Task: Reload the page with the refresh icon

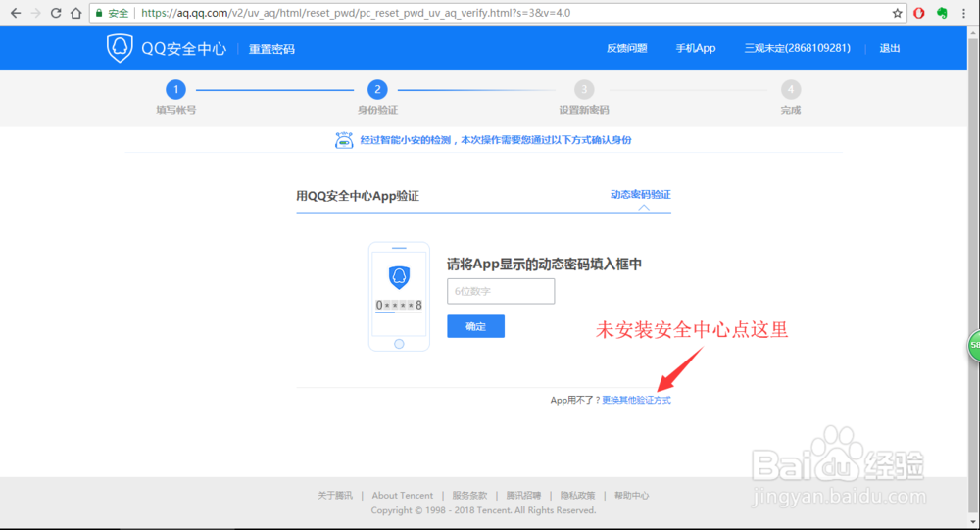Action: point(56,13)
